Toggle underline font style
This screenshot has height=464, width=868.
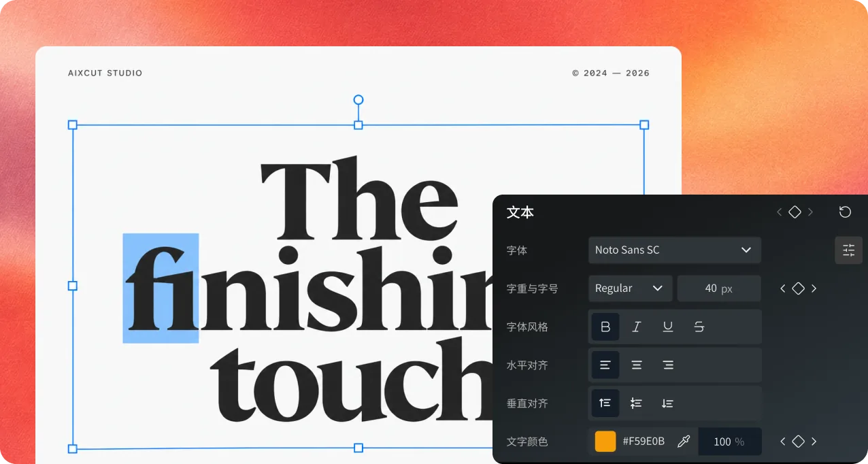tap(668, 327)
